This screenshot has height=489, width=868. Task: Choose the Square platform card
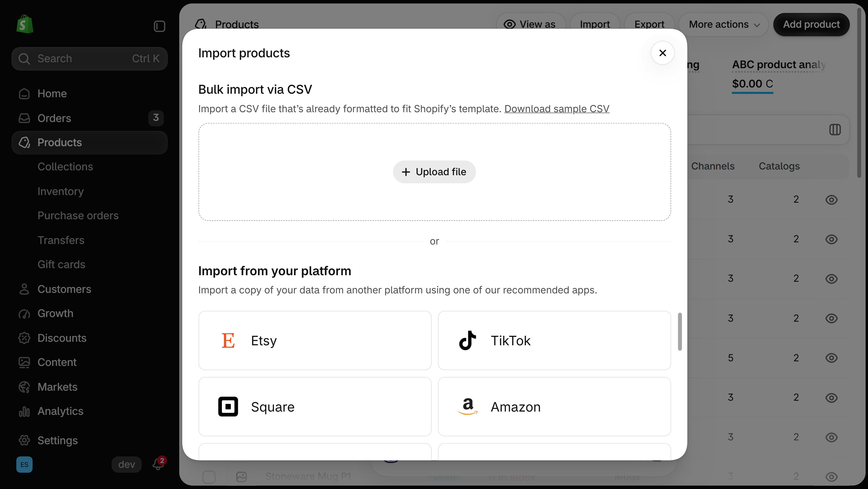(x=315, y=406)
